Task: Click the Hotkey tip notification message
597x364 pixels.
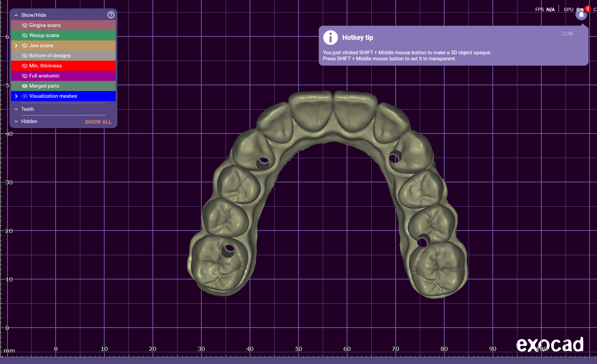Action: point(406,56)
